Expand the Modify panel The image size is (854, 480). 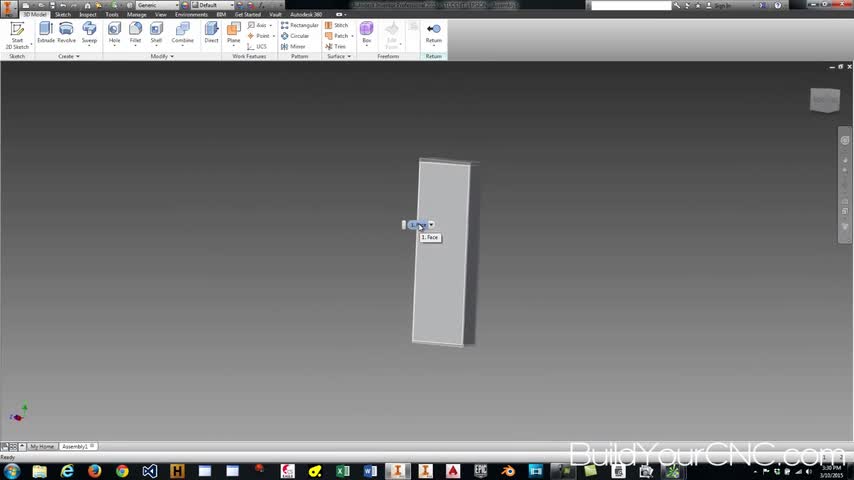point(162,57)
